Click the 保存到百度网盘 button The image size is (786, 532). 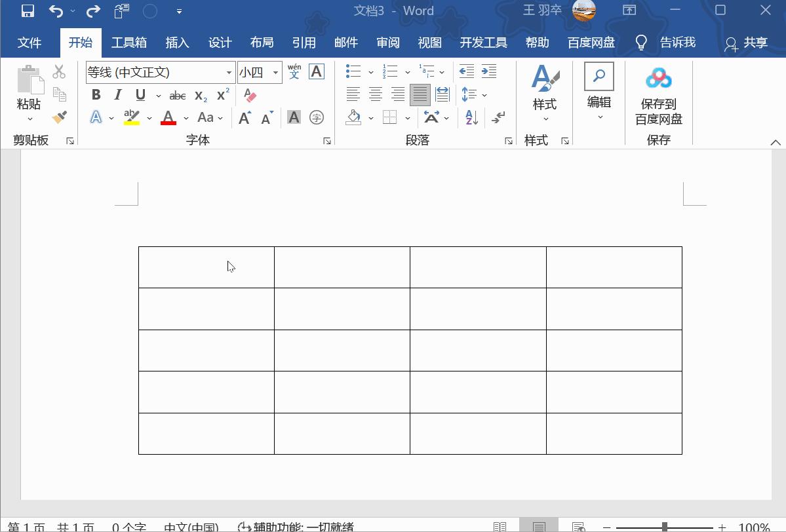coord(658,95)
